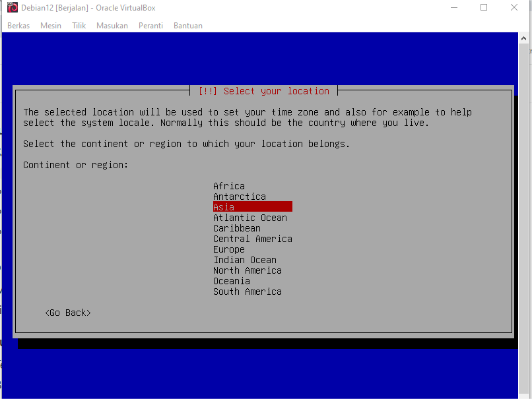Maximize the VirtualBox window
Image resolution: width=532 pixels, height=399 pixels.
coord(484,8)
